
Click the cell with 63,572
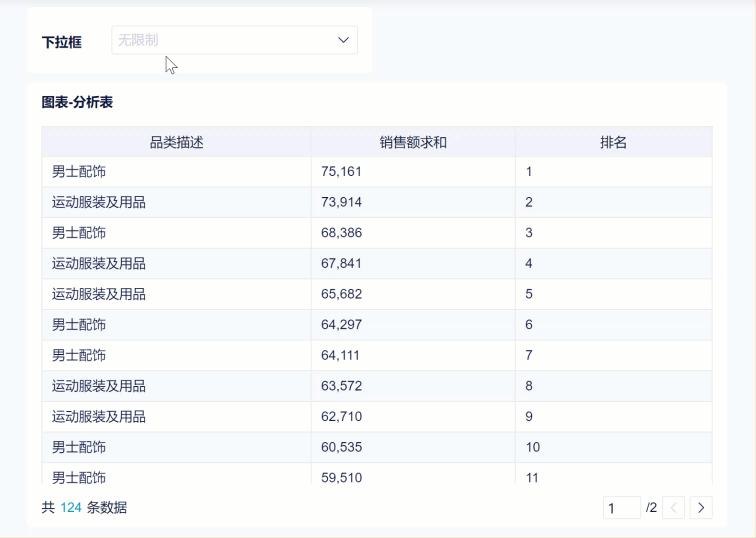click(341, 386)
